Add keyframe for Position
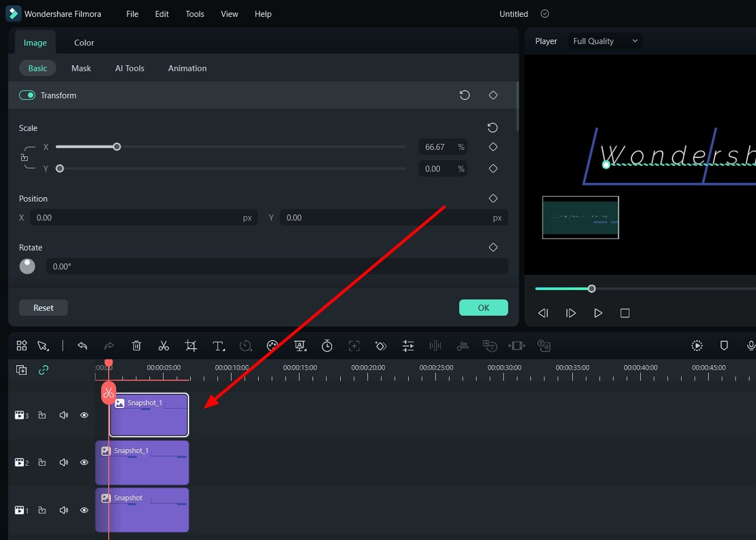The height and width of the screenshot is (540, 756). click(493, 199)
